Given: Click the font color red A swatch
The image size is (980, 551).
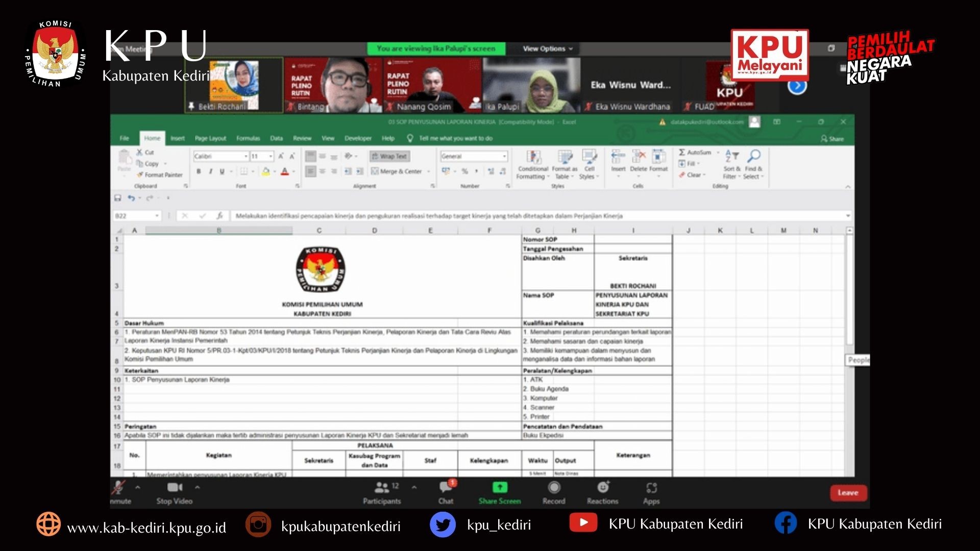Looking at the screenshot, I should pos(285,171).
